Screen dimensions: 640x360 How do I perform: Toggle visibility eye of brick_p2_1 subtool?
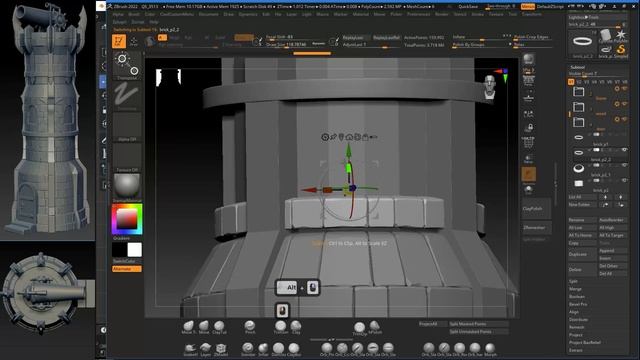[x=624, y=165]
